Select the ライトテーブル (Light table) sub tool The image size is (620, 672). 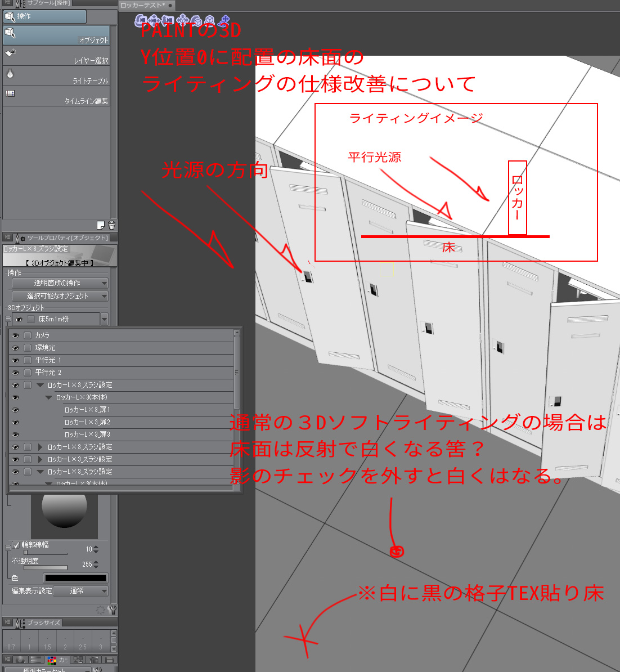[x=56, y=76]
